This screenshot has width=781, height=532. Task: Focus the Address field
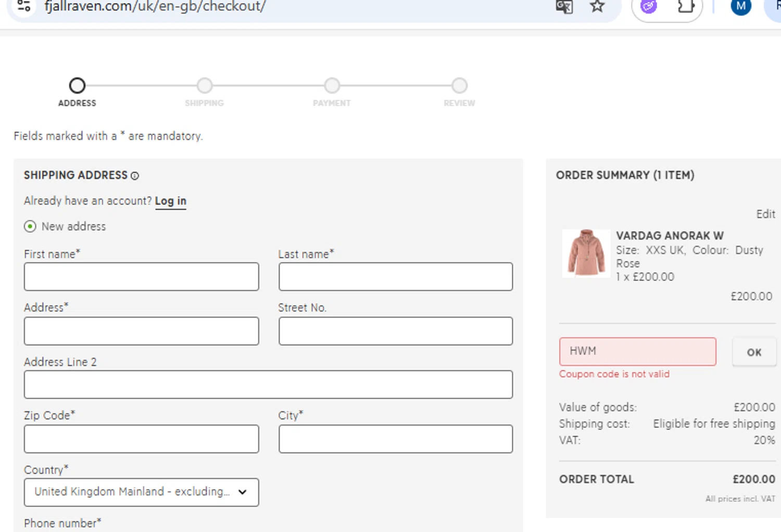coord(141,331)
